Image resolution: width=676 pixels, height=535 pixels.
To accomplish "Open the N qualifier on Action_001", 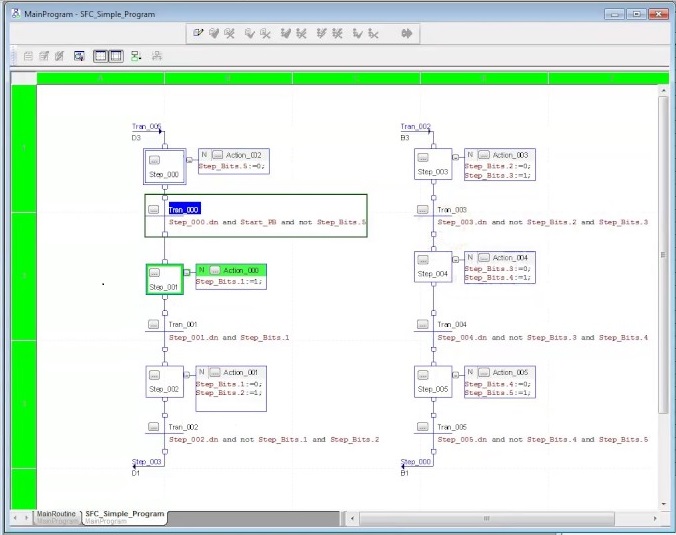I will tap(204, 372).
